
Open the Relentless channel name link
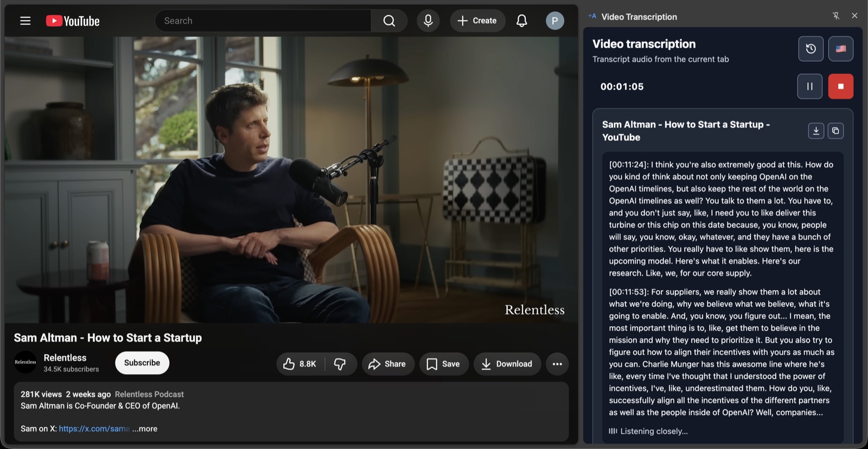(x=65, y=357)
